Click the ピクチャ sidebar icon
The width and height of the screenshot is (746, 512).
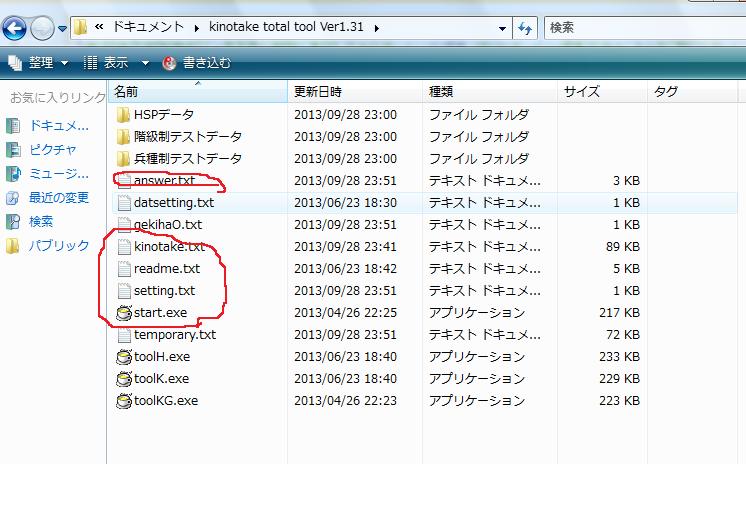pyautogui.click(x=13, y=150)
